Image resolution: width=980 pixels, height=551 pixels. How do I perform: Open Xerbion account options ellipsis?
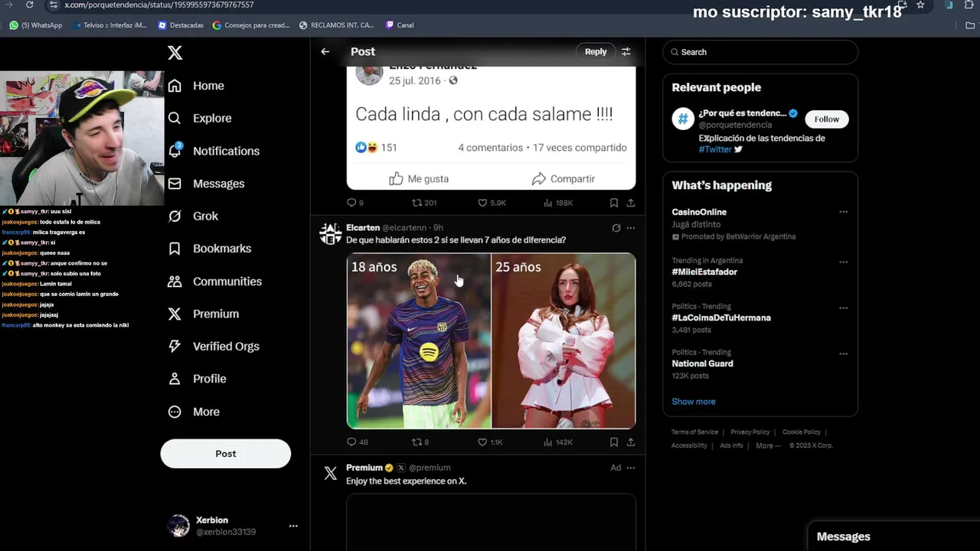pos(293,526)
